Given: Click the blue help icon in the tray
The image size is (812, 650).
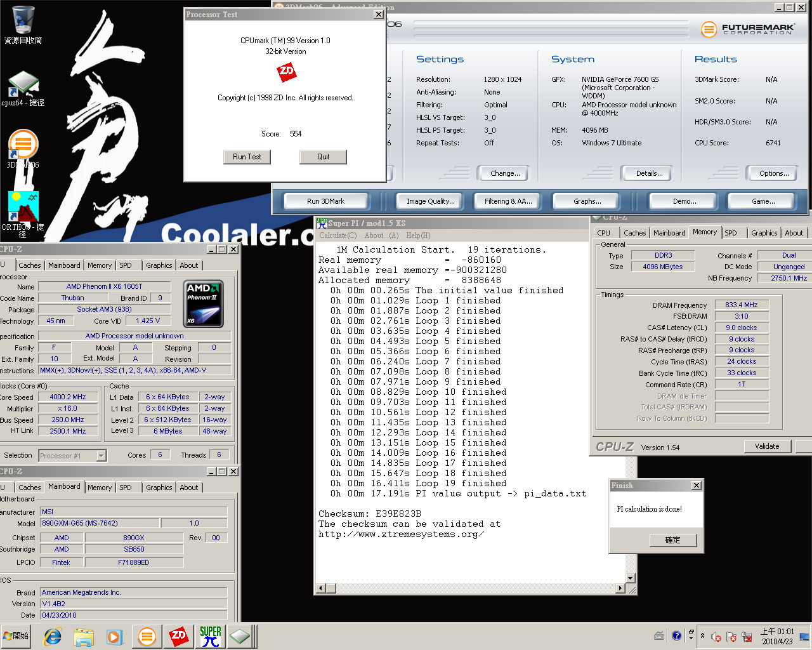Looking at the screenshot, I should (x=676, y=635).
